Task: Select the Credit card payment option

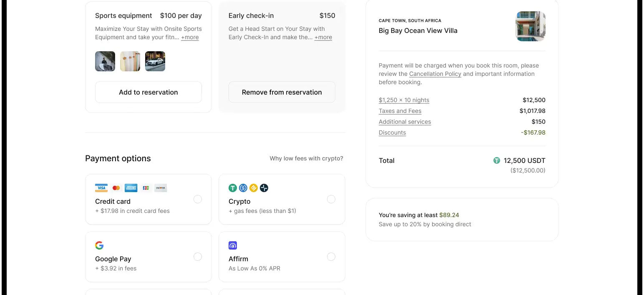Action: 198,199
